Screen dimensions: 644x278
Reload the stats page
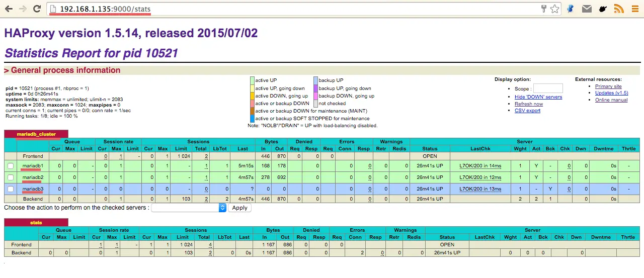coord(37,9)
